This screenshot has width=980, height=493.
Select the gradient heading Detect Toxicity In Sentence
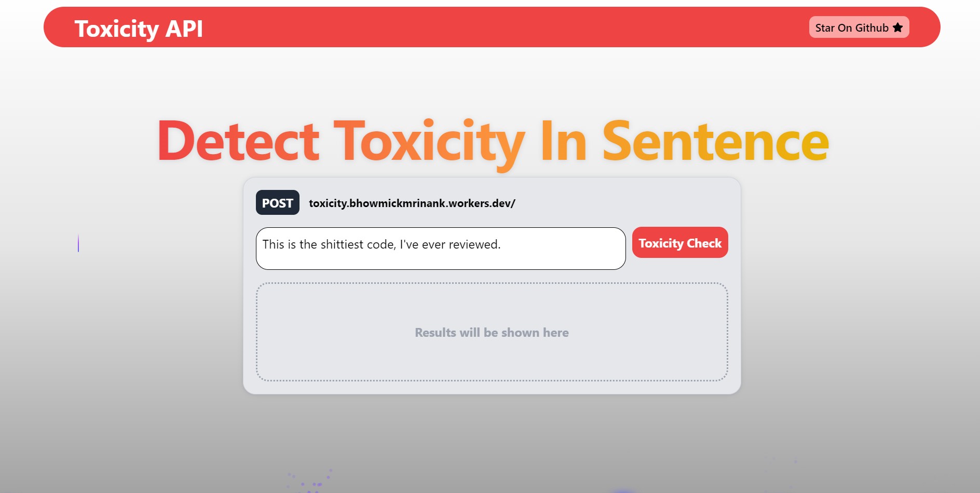point(492,141)
